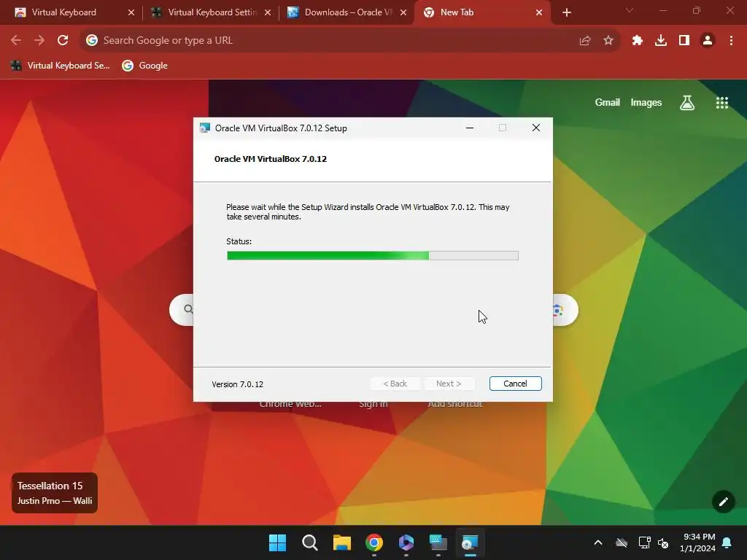Click the disabled Back button in Setup

(395, 384)
